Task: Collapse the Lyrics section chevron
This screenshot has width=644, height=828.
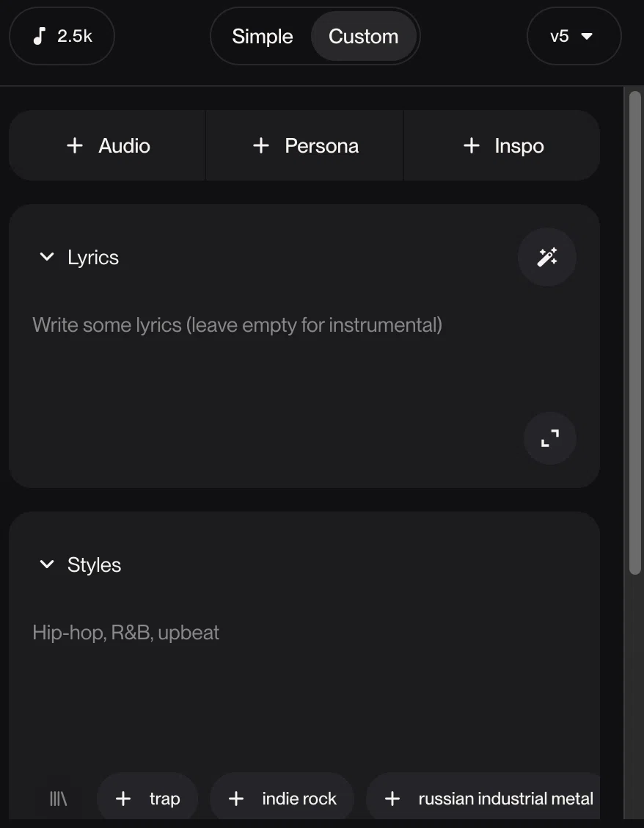Action: point(47,257)
